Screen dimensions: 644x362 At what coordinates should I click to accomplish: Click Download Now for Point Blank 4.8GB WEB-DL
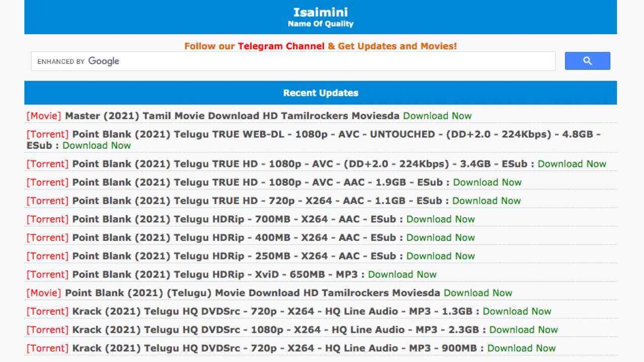pyautogui.click(x=97, y=145)
